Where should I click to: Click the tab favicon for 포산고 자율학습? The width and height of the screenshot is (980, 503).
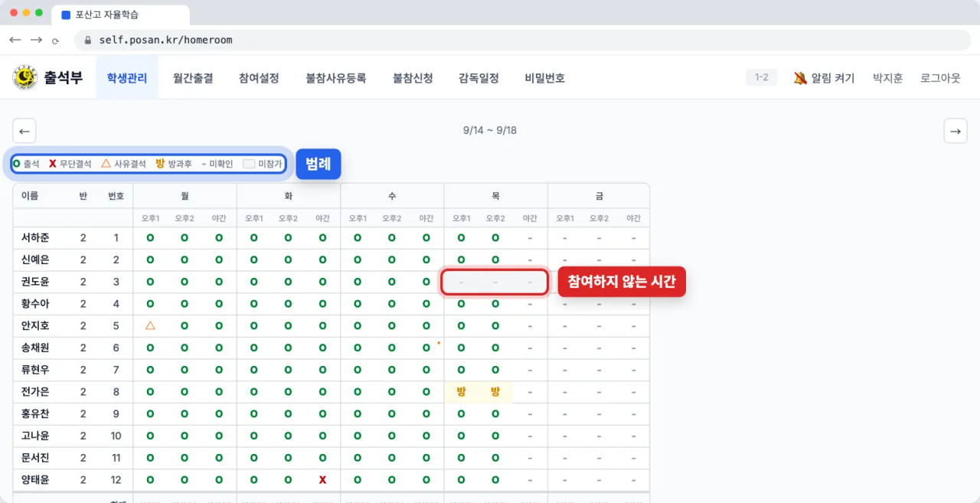click(65, 15)
